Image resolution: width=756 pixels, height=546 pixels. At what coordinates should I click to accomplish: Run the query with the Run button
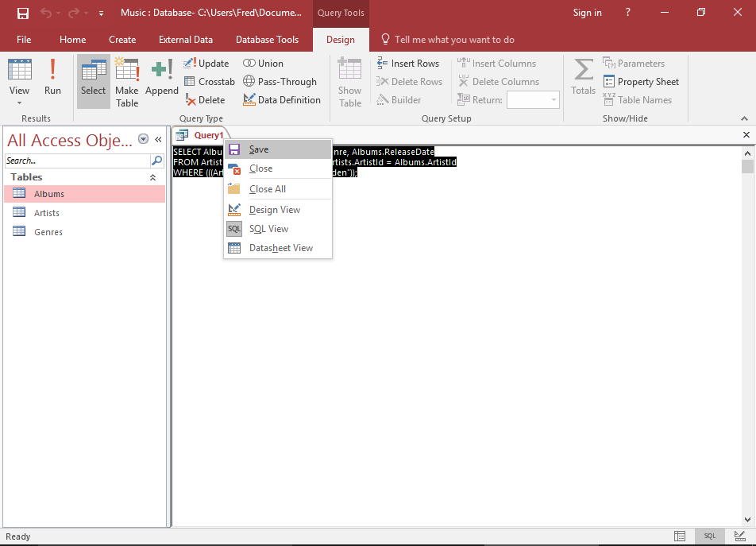(52, 77)
